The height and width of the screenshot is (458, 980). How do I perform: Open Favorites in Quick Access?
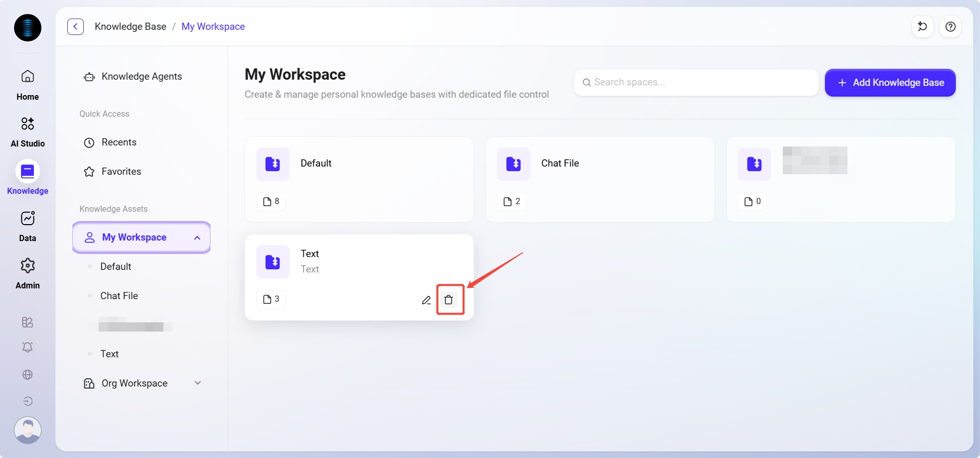pyautogui.click(x=121, y=172)
